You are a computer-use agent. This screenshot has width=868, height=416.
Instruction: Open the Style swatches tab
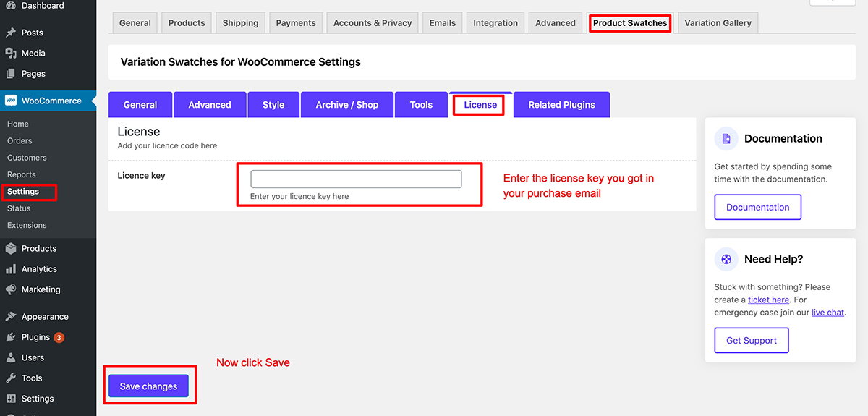pyautogui.click(x=273, y=104)
